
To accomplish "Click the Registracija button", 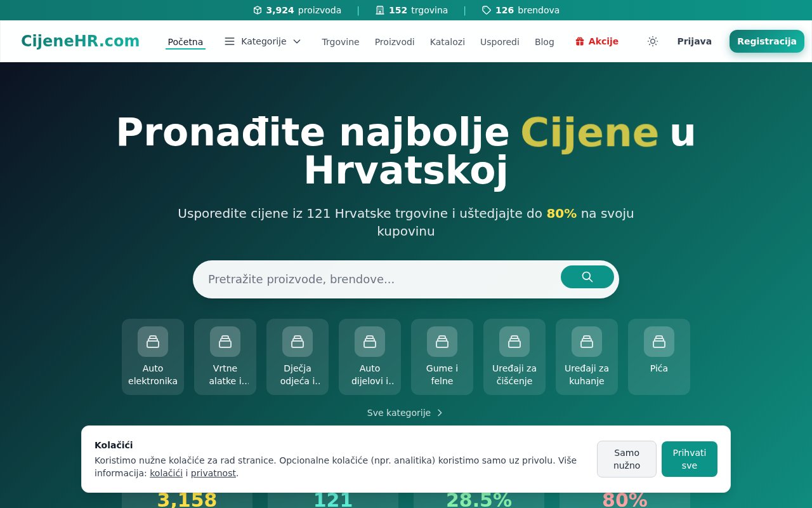I will (766, 41).
